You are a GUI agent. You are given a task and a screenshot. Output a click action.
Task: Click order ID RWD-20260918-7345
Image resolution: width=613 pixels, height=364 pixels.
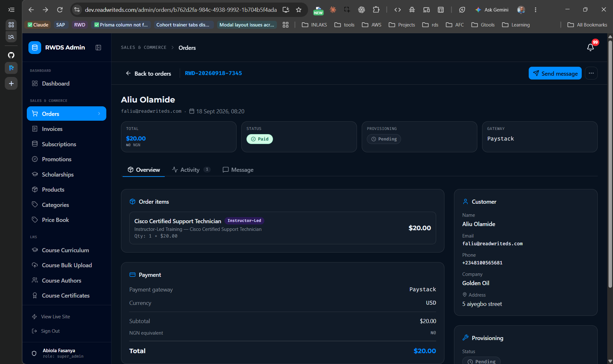pyautogui.click(x=213, y=73)
